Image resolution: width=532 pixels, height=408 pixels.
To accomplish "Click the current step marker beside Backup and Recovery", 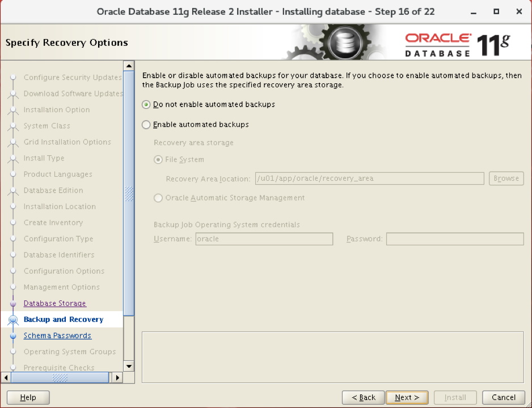I will [x=13, y=319].
